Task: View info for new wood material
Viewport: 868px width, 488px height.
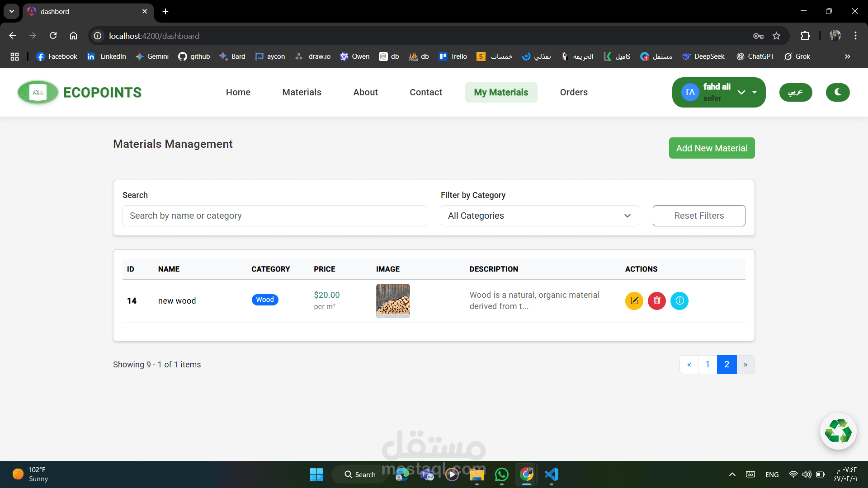Action: coord(679,300)
